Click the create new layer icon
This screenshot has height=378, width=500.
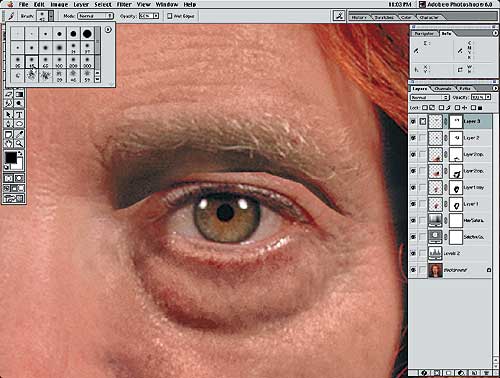tap(474, 373)
